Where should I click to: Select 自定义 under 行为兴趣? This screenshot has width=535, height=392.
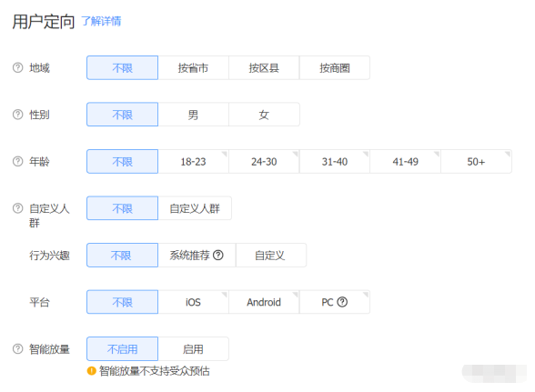tap(271, 255)
